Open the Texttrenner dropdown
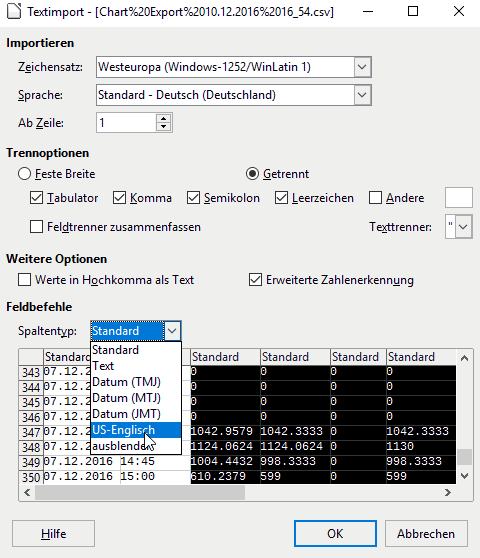 coord(463,226)
